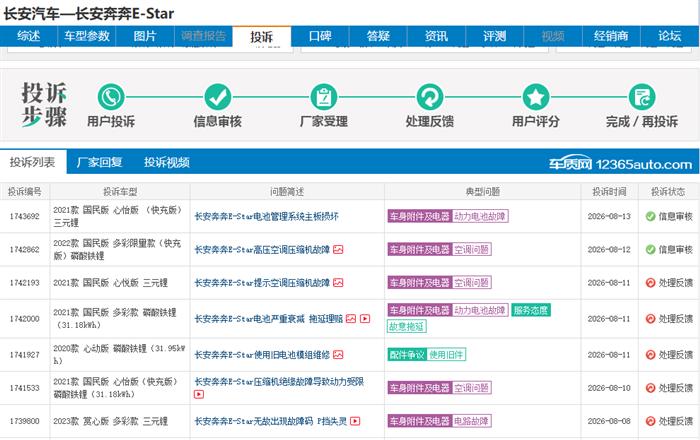Click 空调问题 tag in row 1742193
Image resolution: width=700 pixels, height=440 pixels.
coord(471,282)
